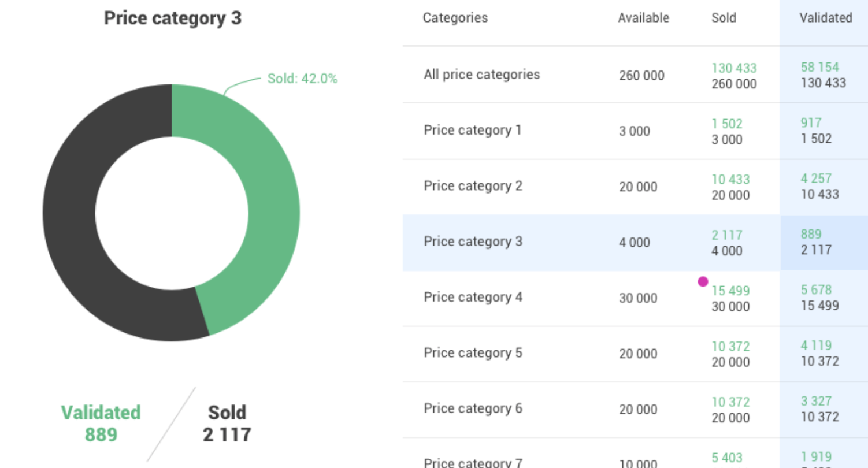Click the Categories column header

click(455, 18)
